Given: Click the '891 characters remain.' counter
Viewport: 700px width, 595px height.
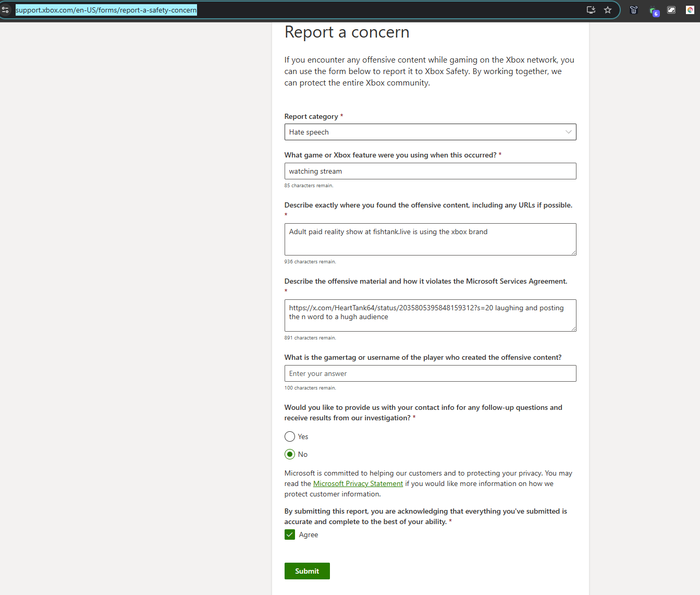Looking at the screenshot, I should [310, 338].
